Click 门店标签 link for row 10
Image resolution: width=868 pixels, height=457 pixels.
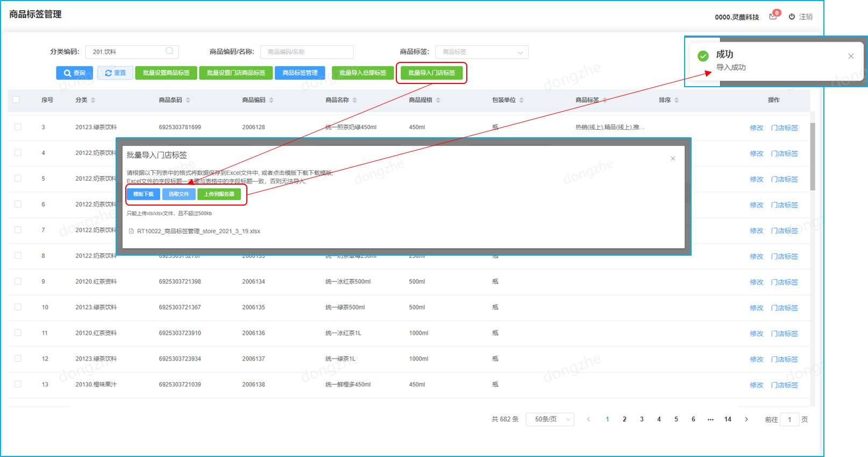[x=785, y=308]
